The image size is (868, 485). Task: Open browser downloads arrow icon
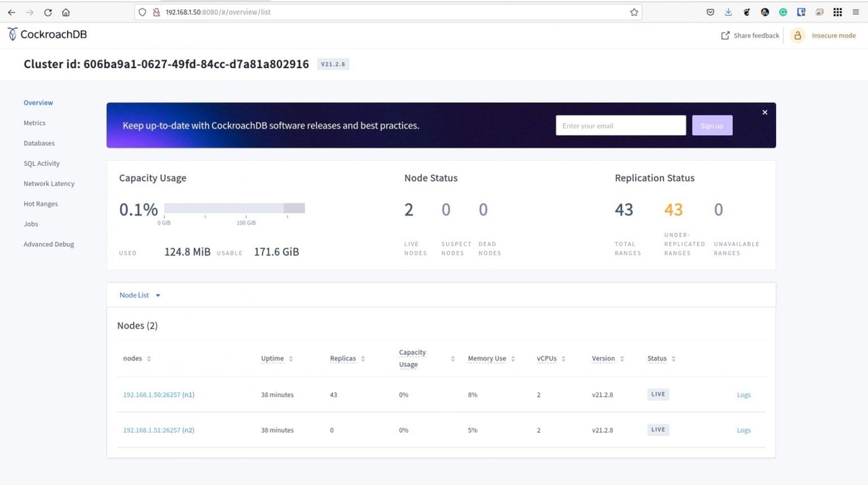pyautogui.click(x=728, y=12)
